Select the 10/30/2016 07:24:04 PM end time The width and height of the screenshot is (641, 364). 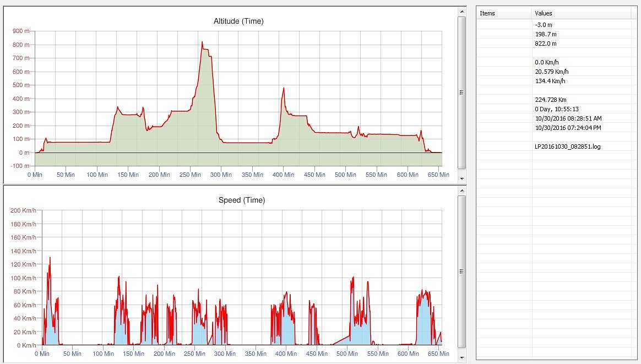(568, 128)
